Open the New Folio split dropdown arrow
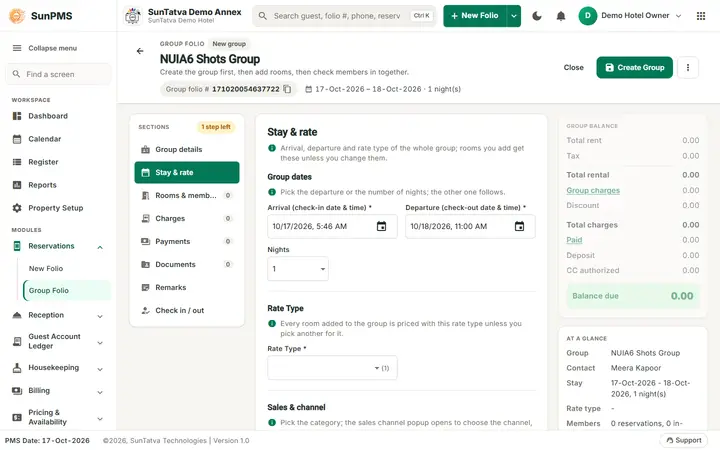 [x=514, y=16]
